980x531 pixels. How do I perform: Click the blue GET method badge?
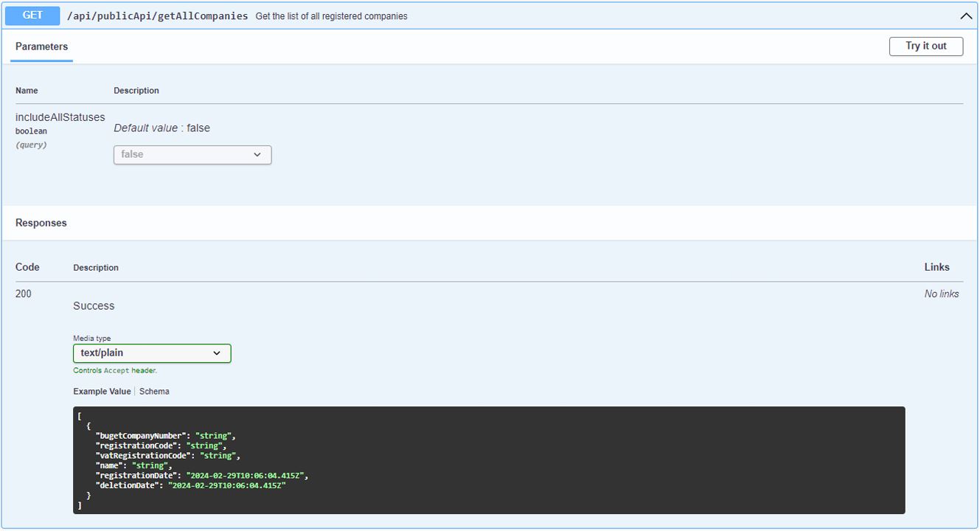pyautogui.click(x=32, y=15)
